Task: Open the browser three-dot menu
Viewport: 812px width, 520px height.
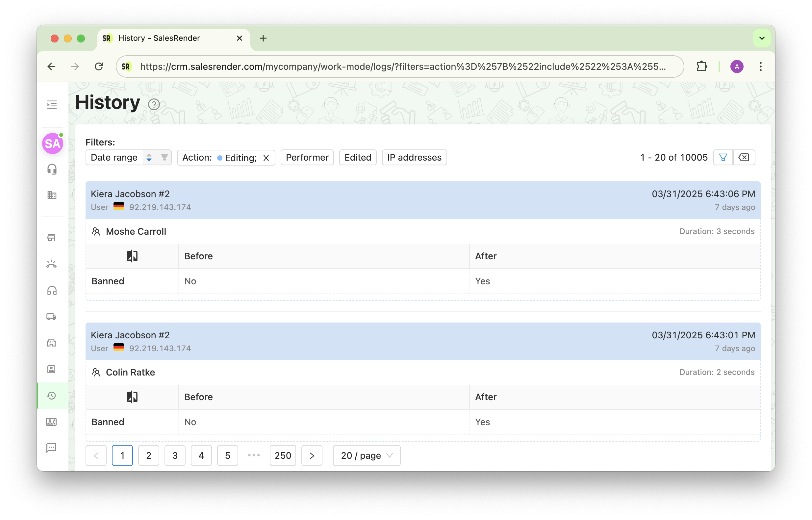Action: click(x=760, y=66)
